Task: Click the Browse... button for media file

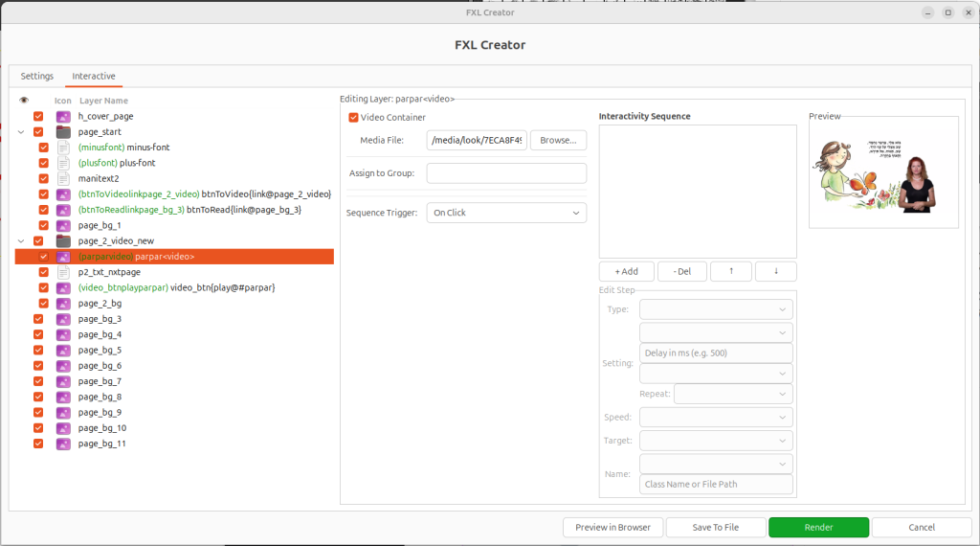Action: (x=558, y=141)
